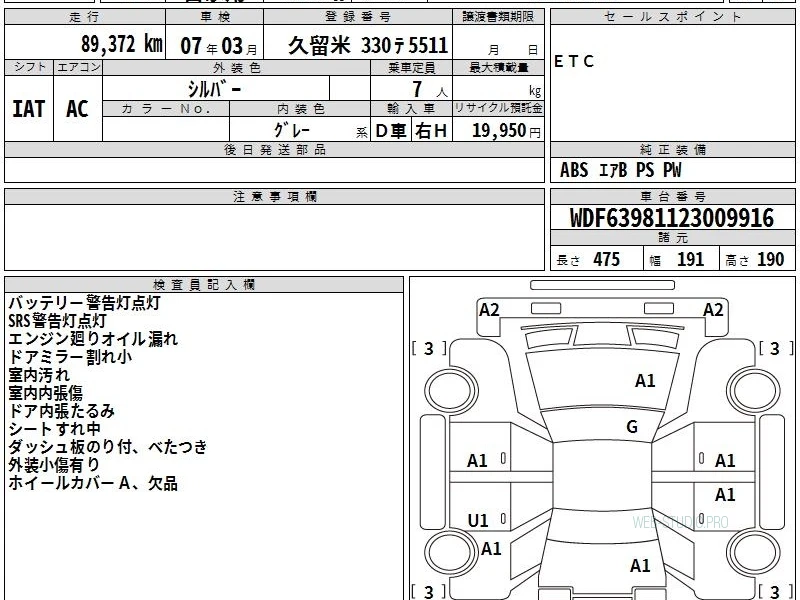Select the 長さ 475 dimension
This screenshot has width=800, height=600.
pos(588,260)
